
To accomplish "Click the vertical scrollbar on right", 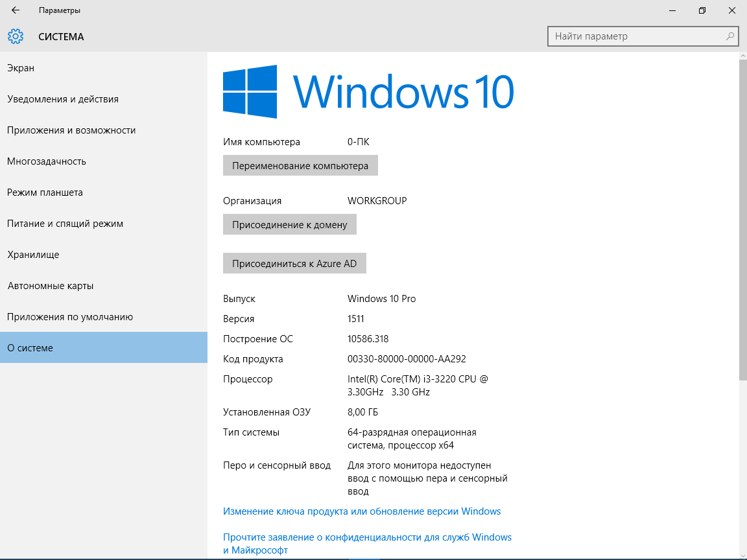I will click(x=742, y=220).
